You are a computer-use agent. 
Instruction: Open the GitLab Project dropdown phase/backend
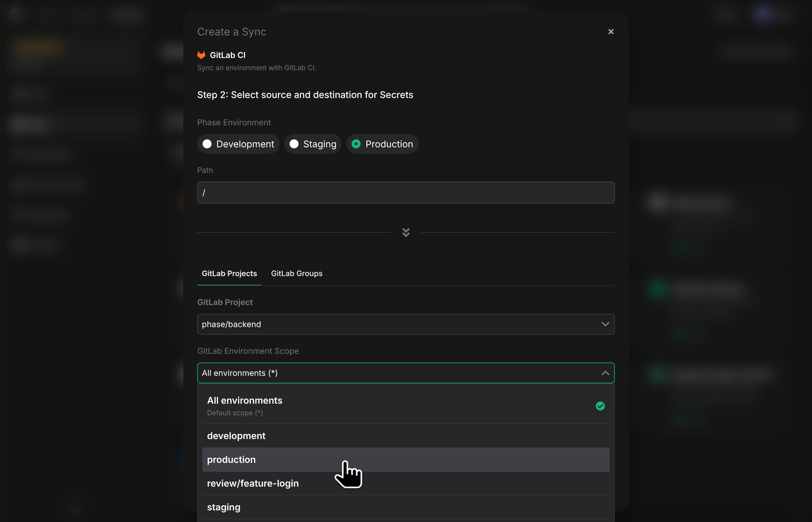pos(406,325)
